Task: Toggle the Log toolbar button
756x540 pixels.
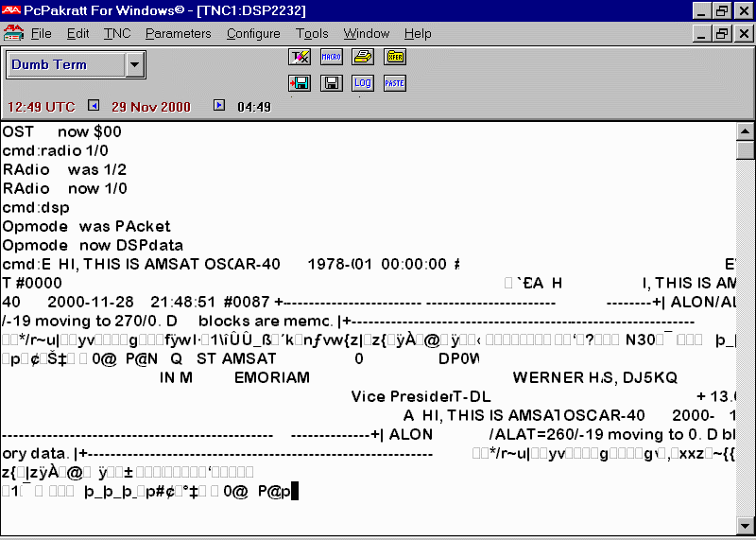Action: pyautogui.click(x=363, y=83)
